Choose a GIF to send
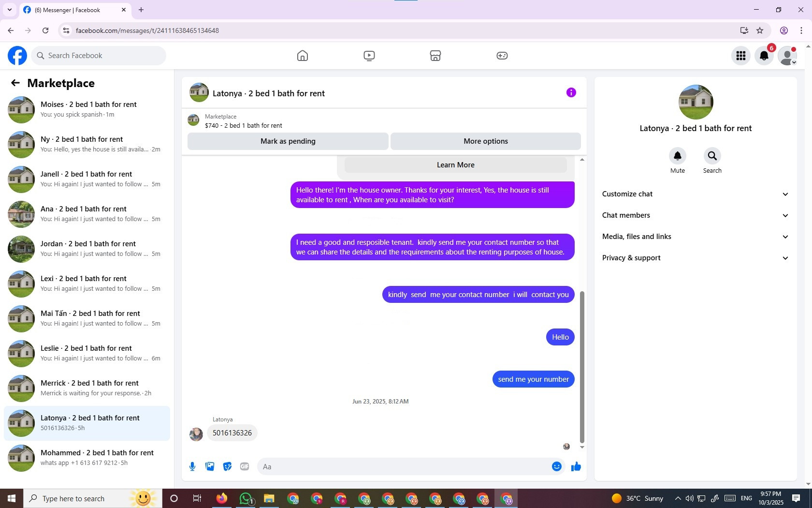The image size is (812, 508). click(245, 466)
